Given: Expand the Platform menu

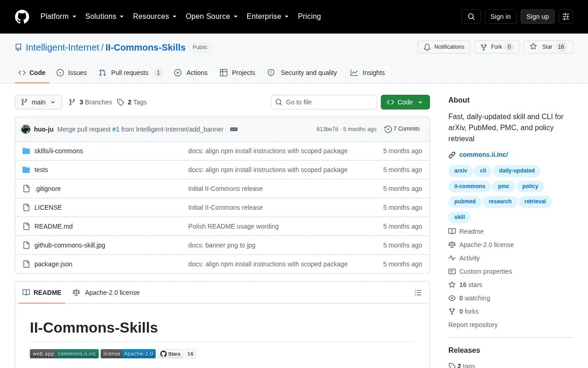Looking at the screenshot, I should click(x=58, y=17).
